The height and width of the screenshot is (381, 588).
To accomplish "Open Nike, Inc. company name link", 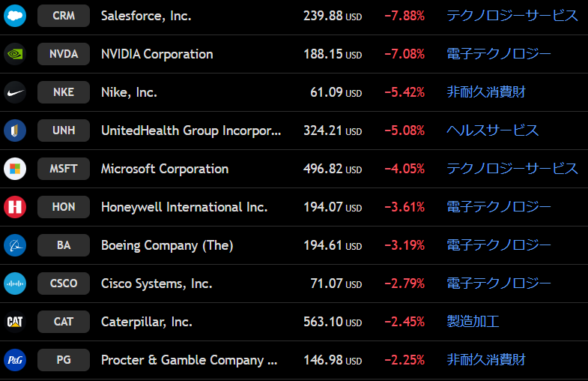I will point(129,92).
